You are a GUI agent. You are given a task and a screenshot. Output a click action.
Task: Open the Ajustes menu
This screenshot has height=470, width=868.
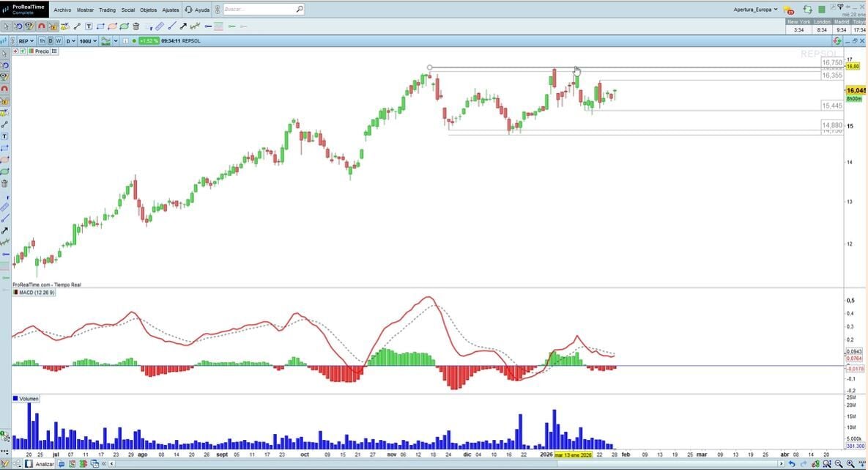click(x=171, y=10)
